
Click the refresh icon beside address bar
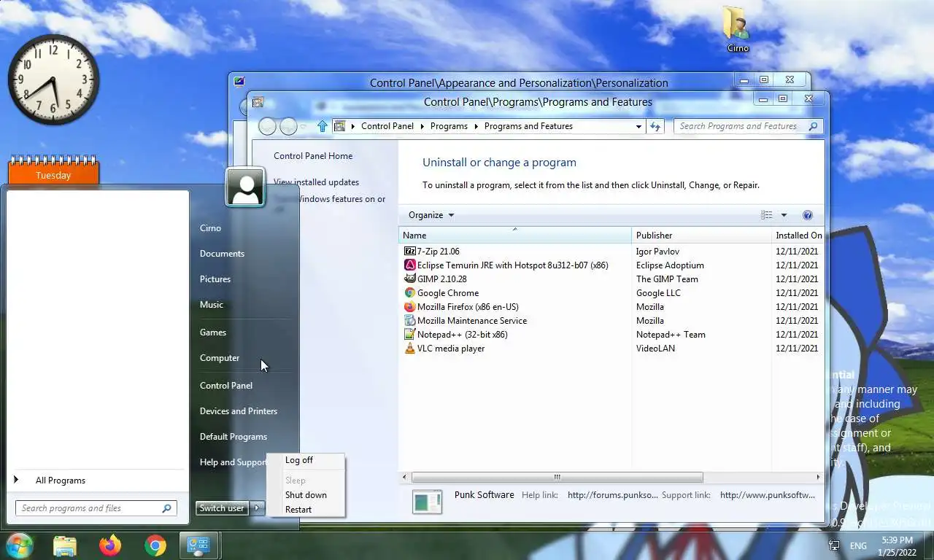[x=655, y=126]
